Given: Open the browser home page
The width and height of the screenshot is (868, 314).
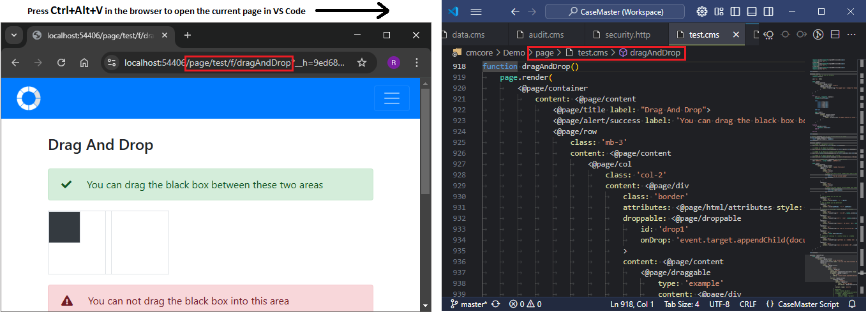Looking at the screenshot, I should tap(84, 63).
